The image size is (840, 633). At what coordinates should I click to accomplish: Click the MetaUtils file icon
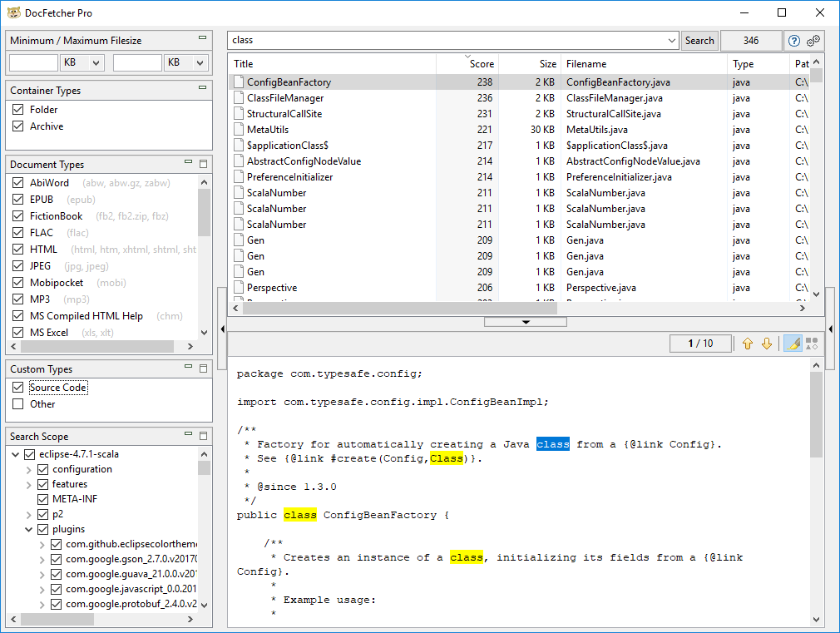point(239,129)
